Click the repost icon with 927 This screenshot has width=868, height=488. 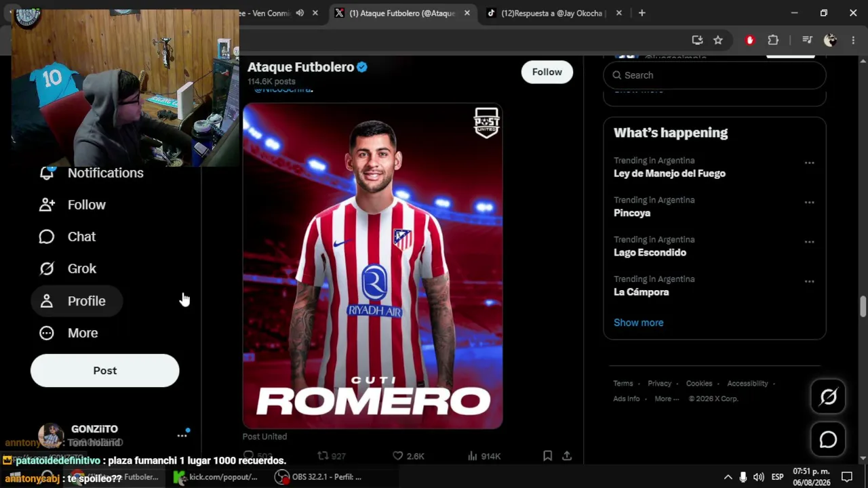[x=323, y=456]
